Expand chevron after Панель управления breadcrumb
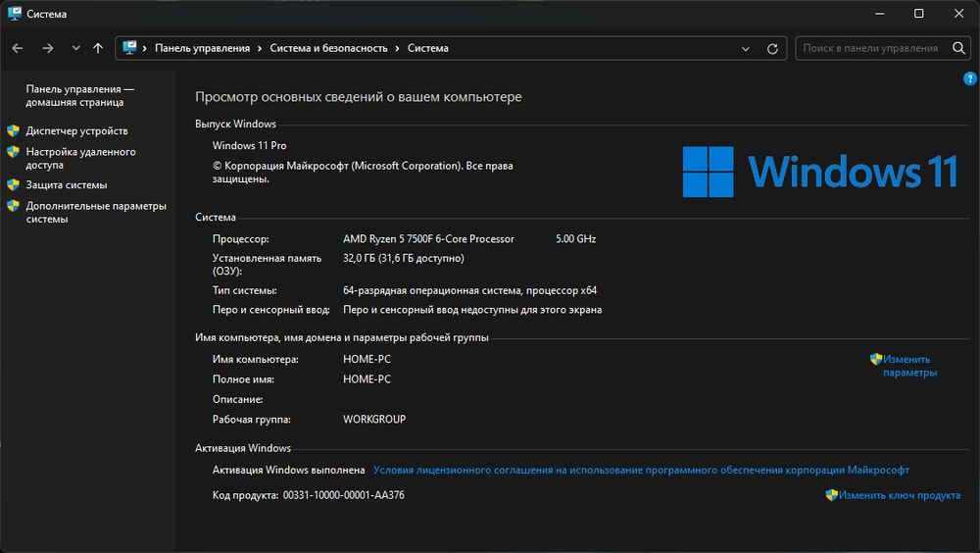The image size is (980, 553). tap(260, 48)
